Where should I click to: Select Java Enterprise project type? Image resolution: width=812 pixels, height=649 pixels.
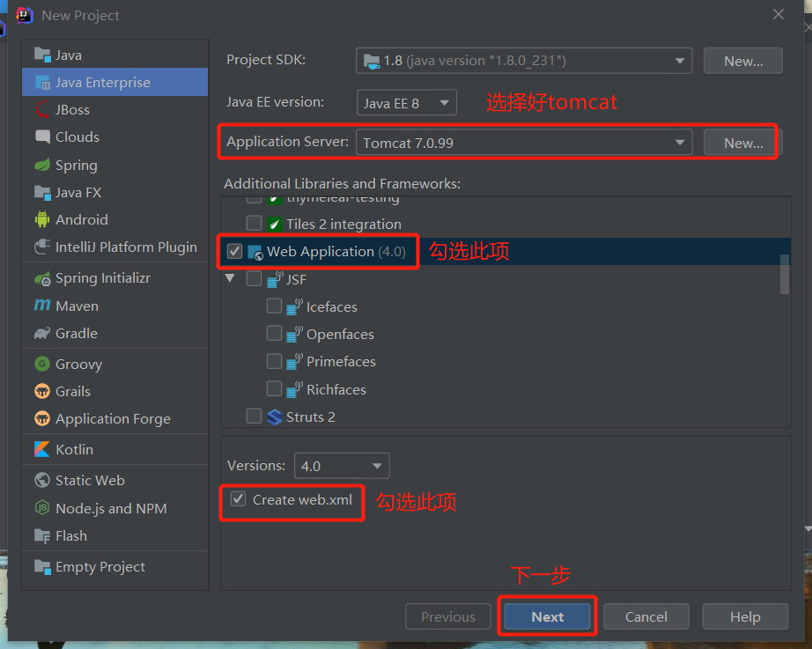click(x=115, y=82)
